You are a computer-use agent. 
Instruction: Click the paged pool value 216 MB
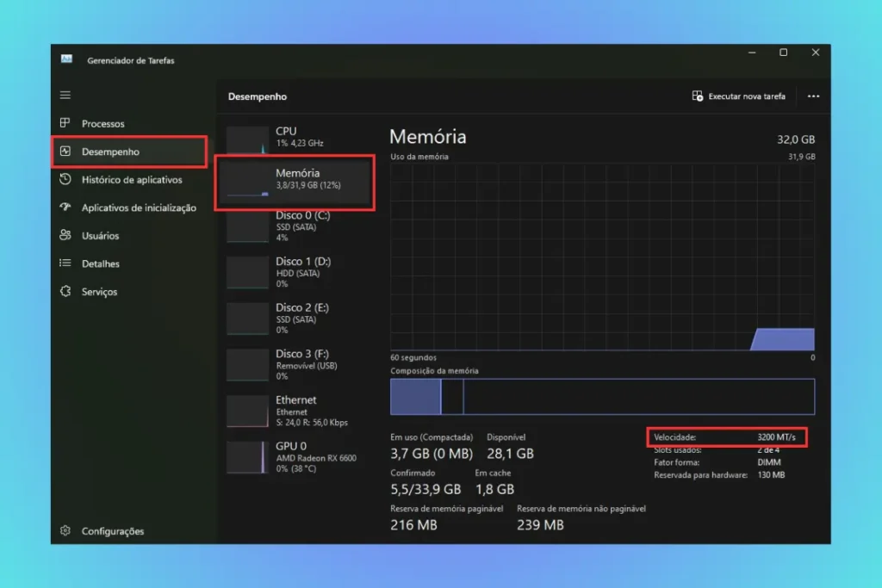point(413,524)
